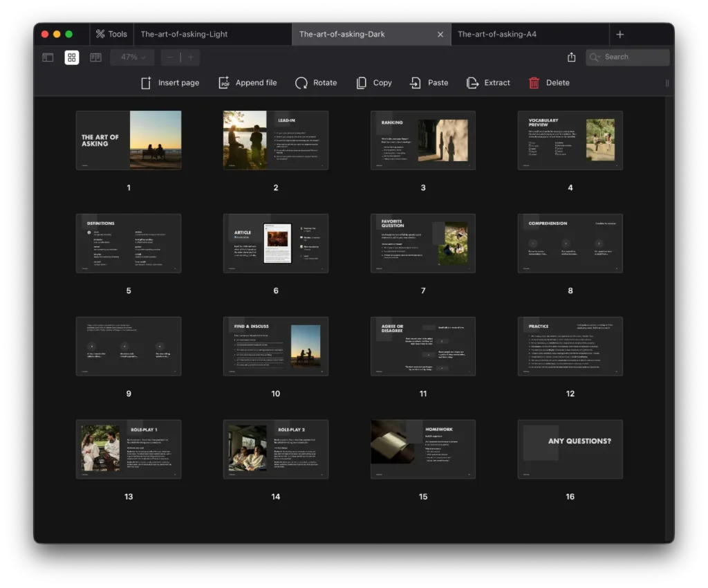Screen dimensions: 708x588
Task: Switch to the page thumbnails grid view
Action: (x=72, y=57)
